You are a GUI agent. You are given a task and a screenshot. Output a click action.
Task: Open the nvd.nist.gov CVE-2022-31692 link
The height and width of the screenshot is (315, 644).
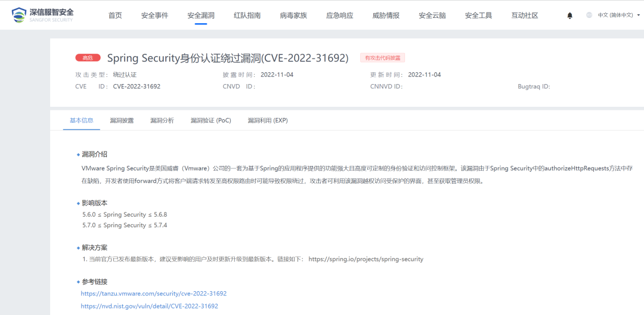(x=149, y=306)
